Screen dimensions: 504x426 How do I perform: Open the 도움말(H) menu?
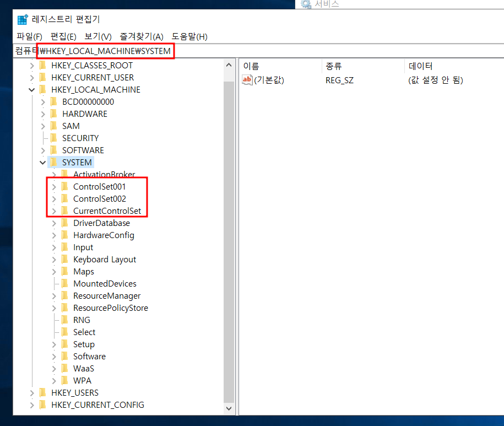(189, 36)
